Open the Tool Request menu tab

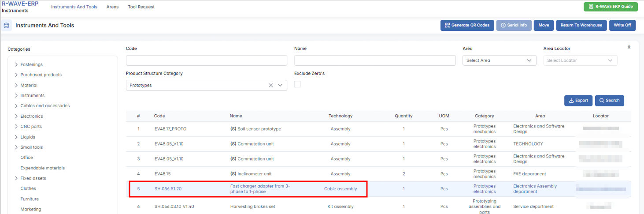click(141, 7)
